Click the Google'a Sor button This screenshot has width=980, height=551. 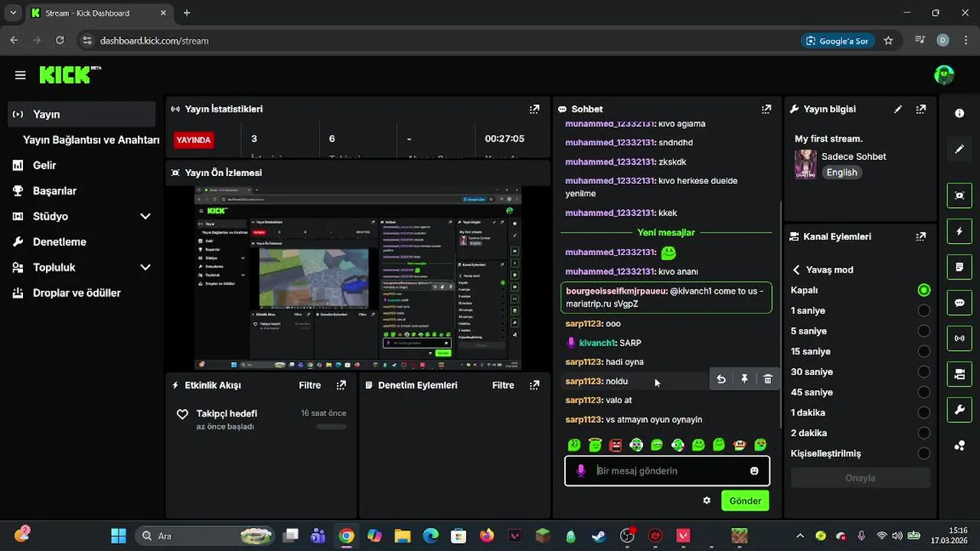point(838,41)
